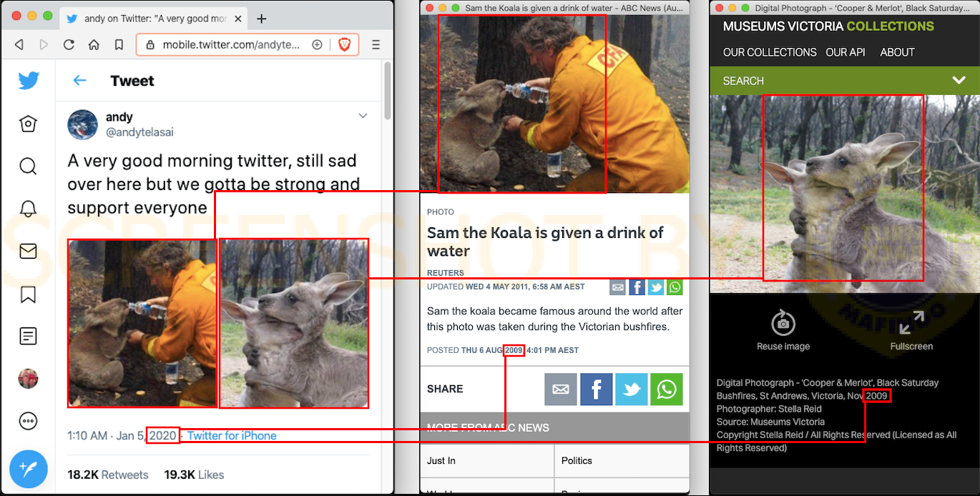Open profile avatar in Twitter sidebar

[x=28, y=378]
